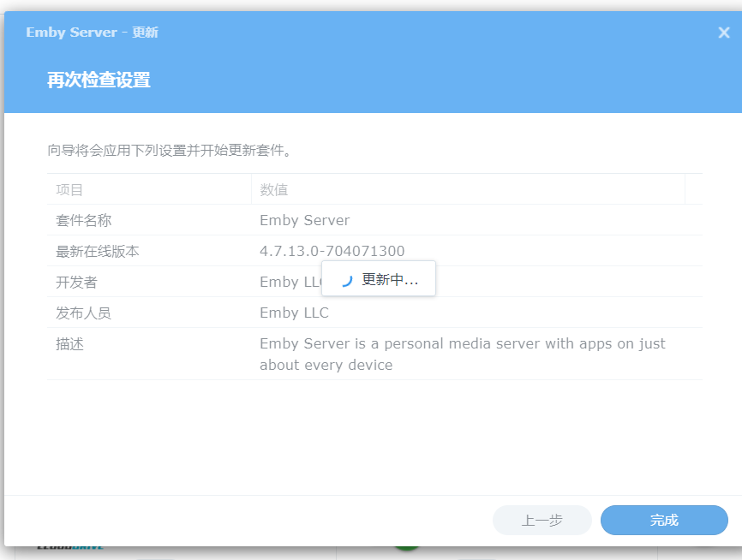Viewport: 742px width, 560px height.
Task: Click the 再次检查设置 heading
Action: pyautogui.click(x=99, y=80)
